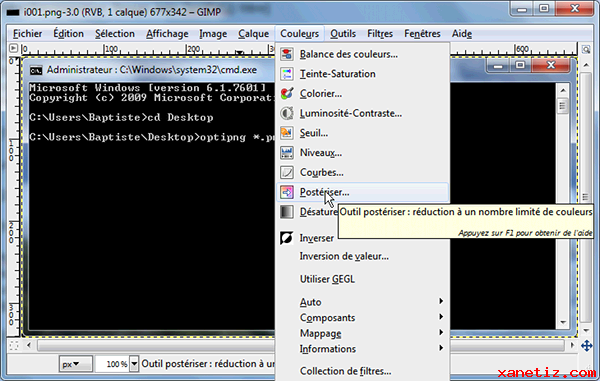
Task: Minimize the GIMP window
Action: click(x=522, y=8)
